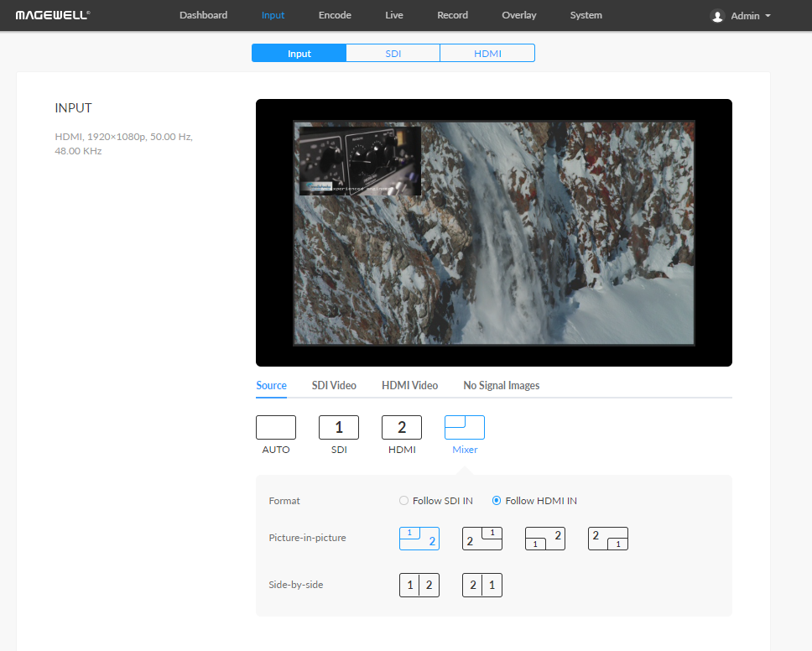Click the Magewell logo

point(53,15)
